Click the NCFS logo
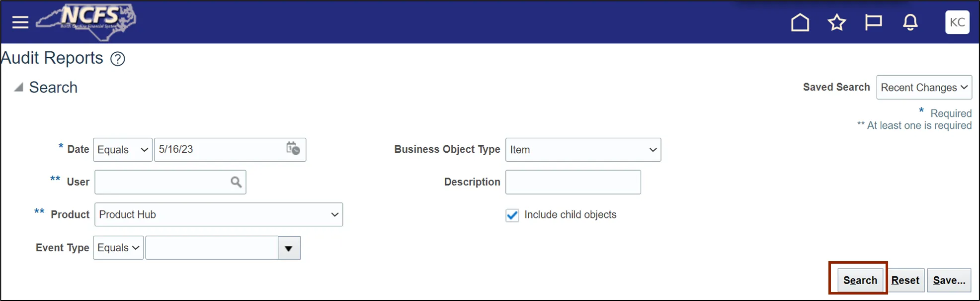980x301 pixels. 87,21
